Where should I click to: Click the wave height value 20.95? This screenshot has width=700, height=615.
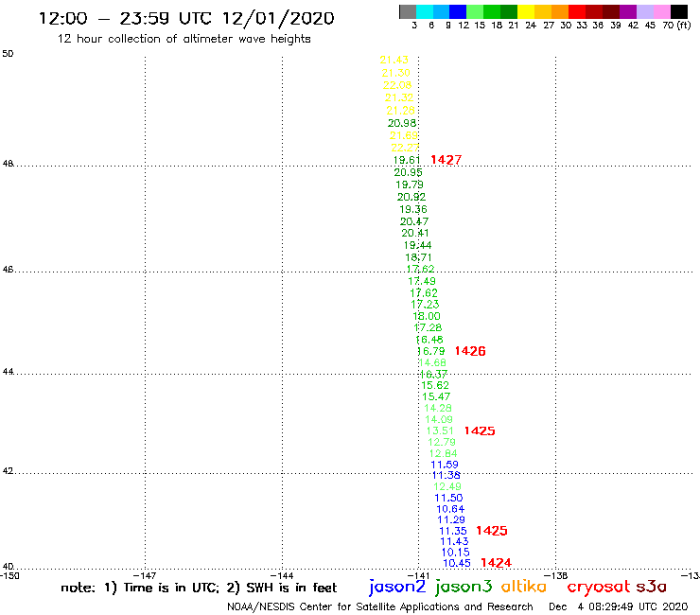(408, 172)
